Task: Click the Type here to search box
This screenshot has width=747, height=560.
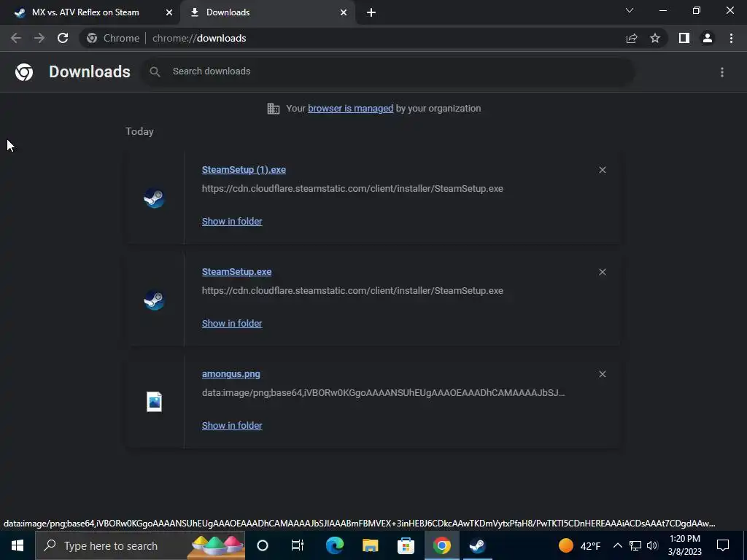Action: tap(140, 545)
